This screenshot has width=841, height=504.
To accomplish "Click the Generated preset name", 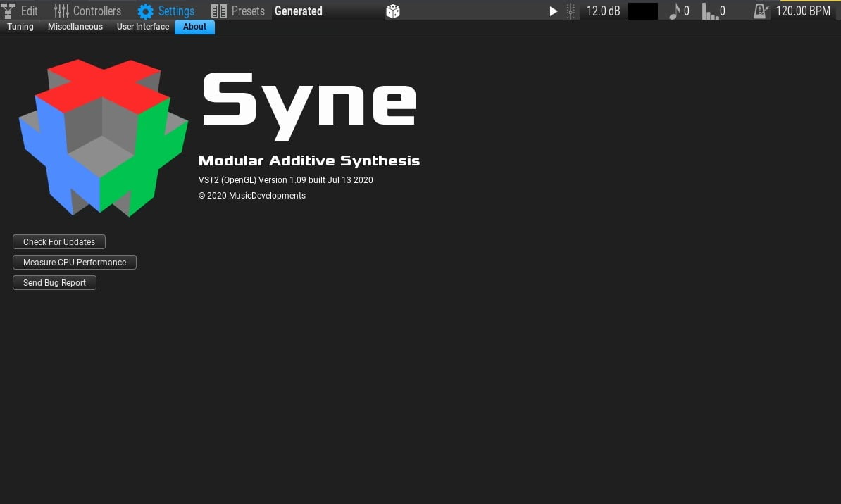I will (x=298, y=11).
